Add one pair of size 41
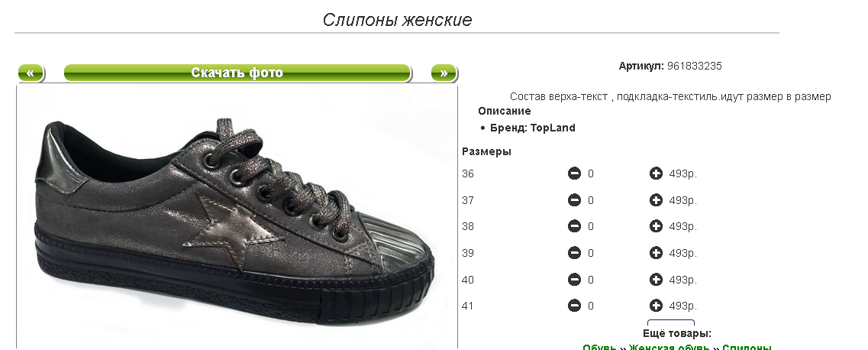 (x=656, y=306)
